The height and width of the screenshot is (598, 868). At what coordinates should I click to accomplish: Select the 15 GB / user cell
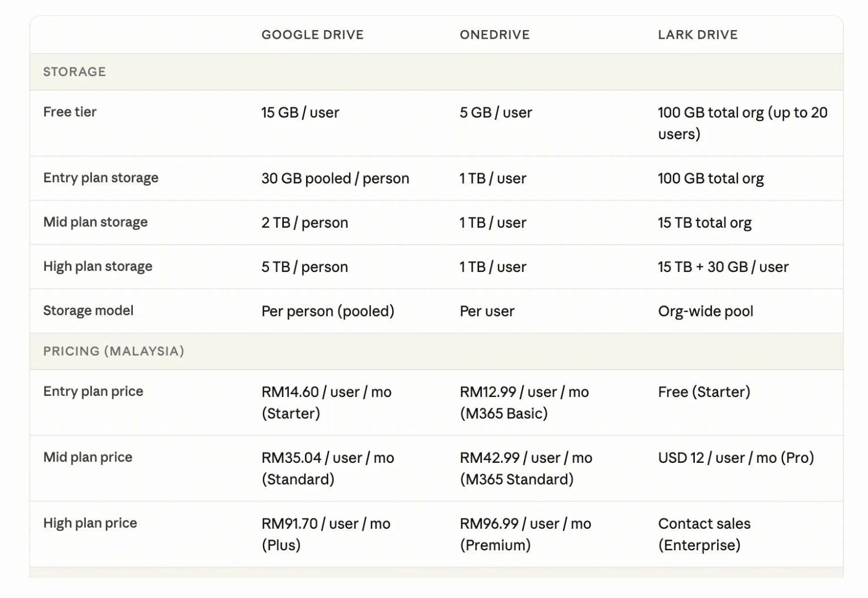300,112
